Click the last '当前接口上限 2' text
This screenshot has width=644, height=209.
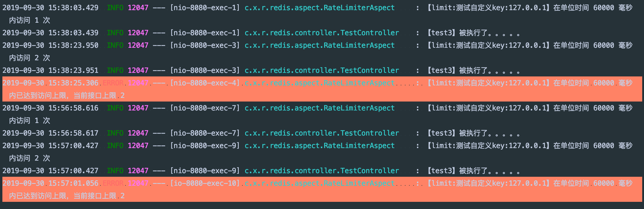(x=99, y=196)
